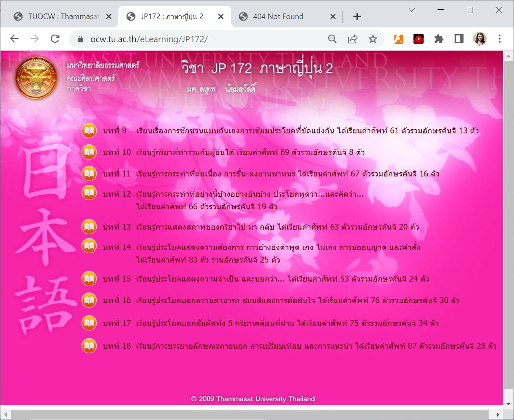
Task: Open Chrome's three-dot menu
Action: point(500,39)
